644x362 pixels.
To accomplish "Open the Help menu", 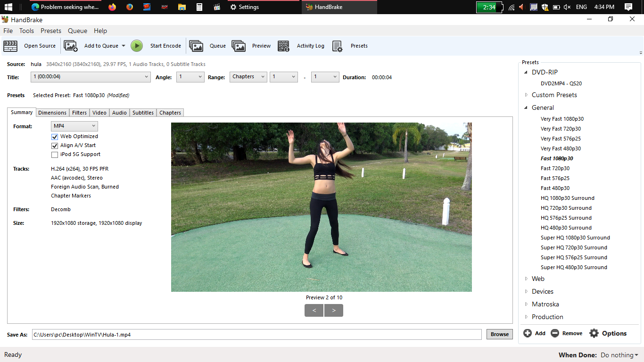I will [x=100, y=31].
